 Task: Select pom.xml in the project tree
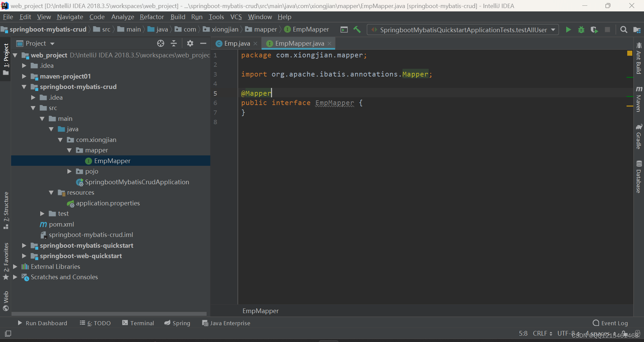point(61,224)
